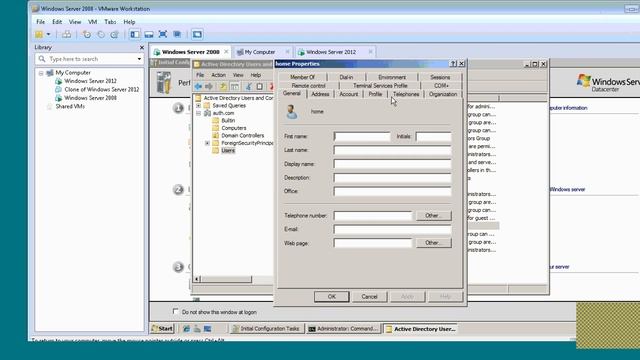Click the second quick launch icon on taskbar
This screenshot has width=640, height=360.
[x=197, y=329]
